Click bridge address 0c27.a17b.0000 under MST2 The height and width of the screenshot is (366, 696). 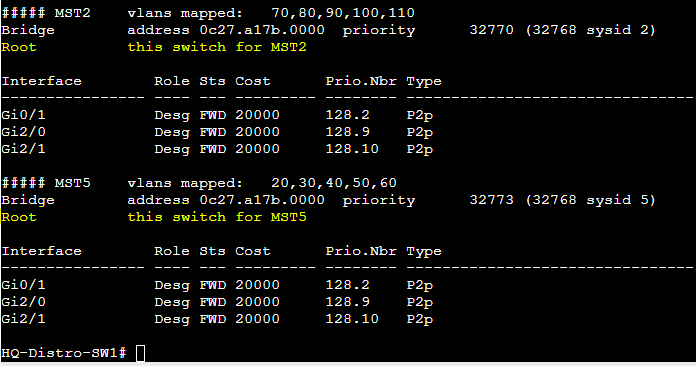262,30
